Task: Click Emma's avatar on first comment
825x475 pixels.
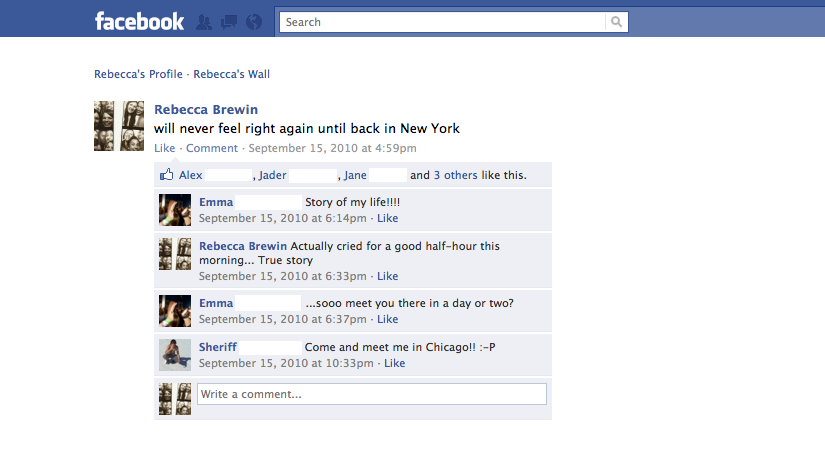Action: click(x=175, y=210)
